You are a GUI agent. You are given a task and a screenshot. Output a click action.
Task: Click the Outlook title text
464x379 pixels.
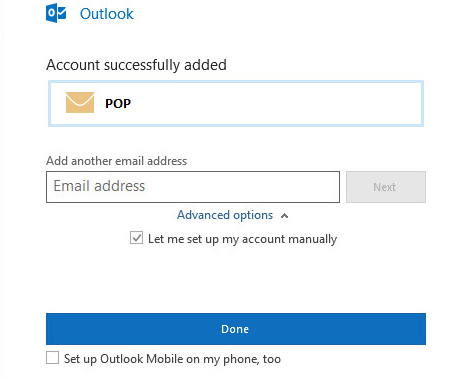pos(107,14)
